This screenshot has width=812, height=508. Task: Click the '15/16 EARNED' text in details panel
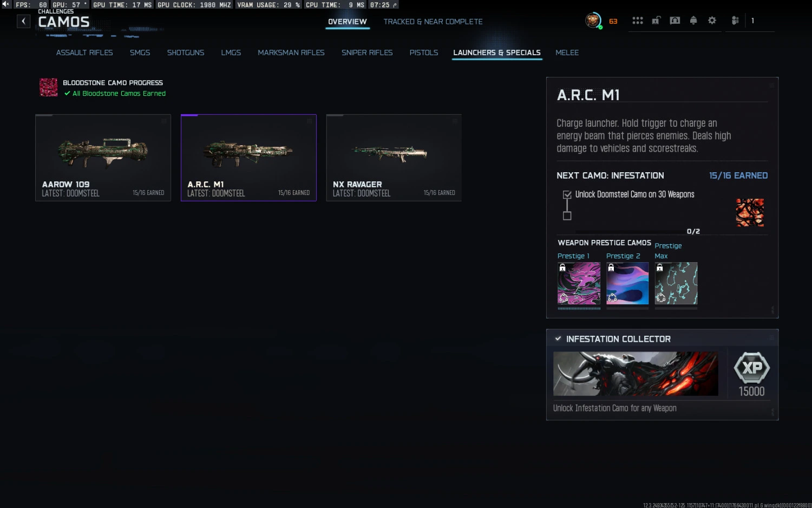738,175
